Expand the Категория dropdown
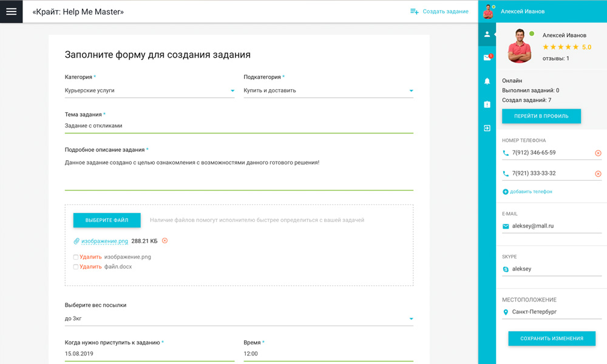 click(x=149, y=91)
